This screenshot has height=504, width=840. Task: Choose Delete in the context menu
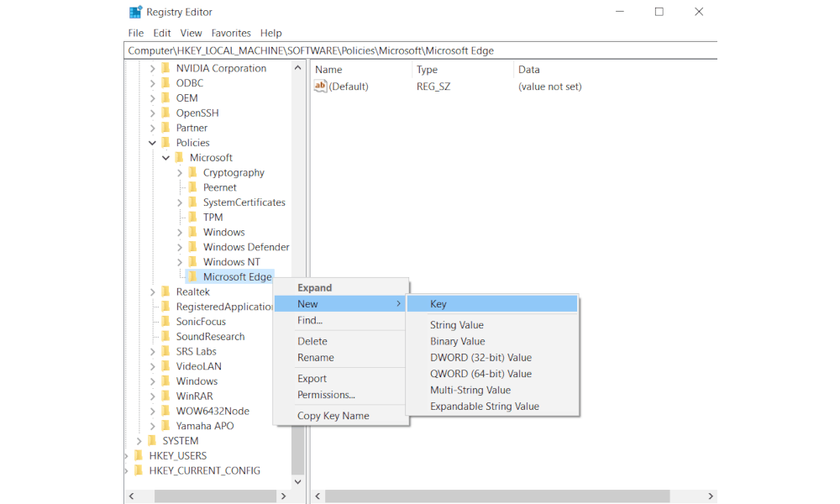(341, 341)
